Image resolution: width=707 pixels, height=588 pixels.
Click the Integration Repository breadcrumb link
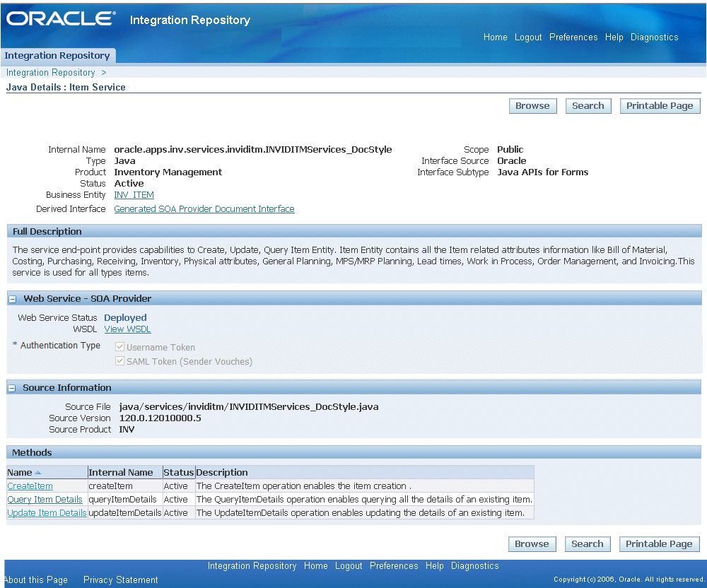(x=50, y=73)
